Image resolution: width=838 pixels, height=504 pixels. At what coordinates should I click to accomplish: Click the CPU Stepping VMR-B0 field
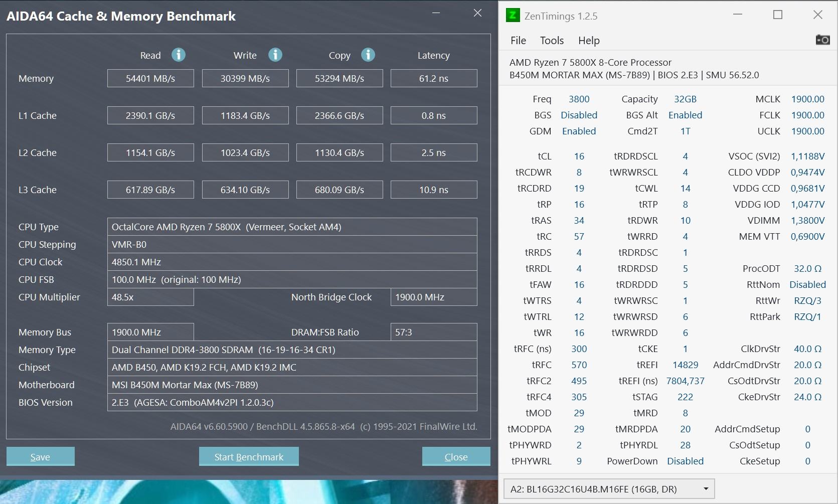pos(292,244)
